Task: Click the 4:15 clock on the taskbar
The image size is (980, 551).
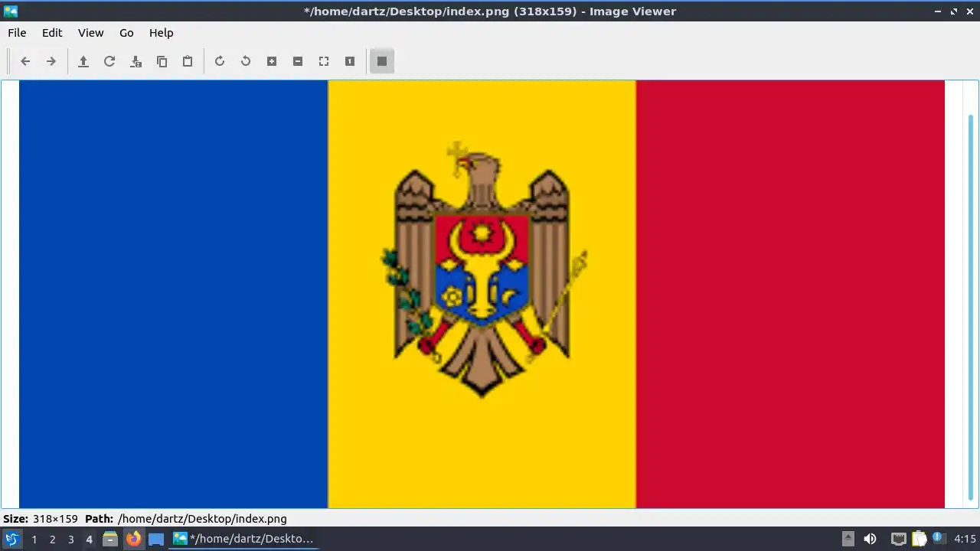Action: [x=965, y=539]
